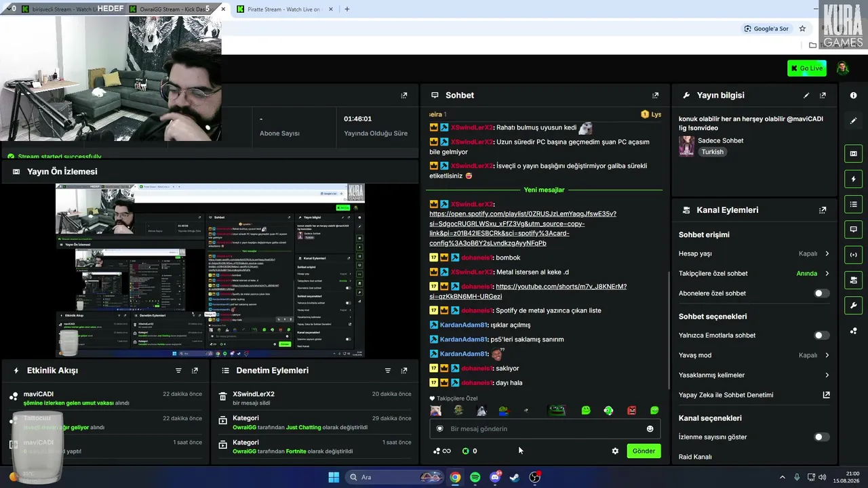Click the pencil edit icon in right sidebar
The height and width of the screenshot is (488, 868).
[x=853, y=121]
